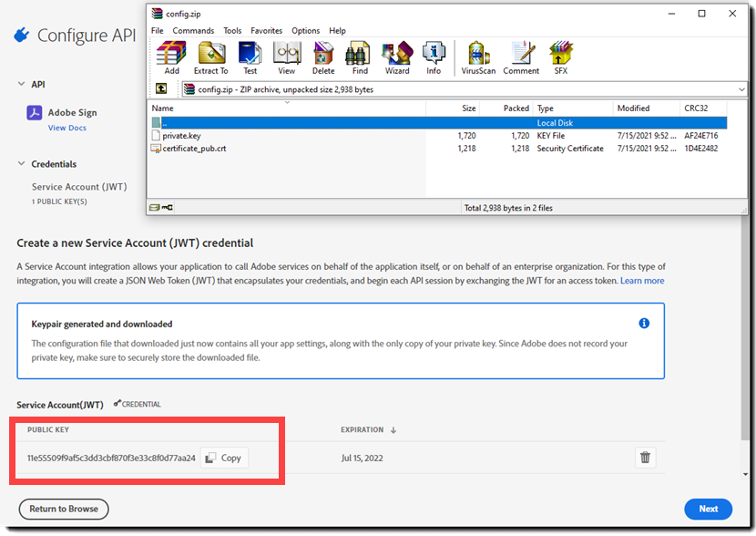Go up one folder level

[x=161, y=88]
